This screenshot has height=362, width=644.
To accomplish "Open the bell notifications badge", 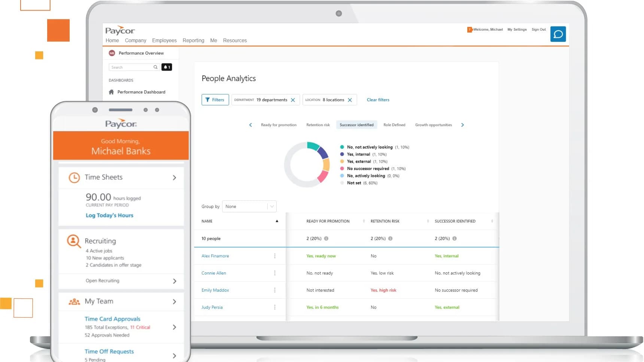I will pos(167,67).
